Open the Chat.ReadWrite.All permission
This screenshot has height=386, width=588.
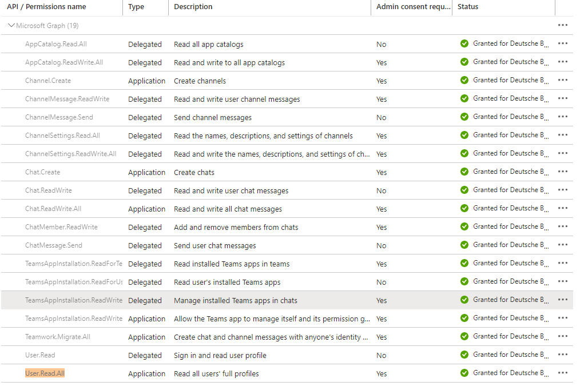(53, 209)
